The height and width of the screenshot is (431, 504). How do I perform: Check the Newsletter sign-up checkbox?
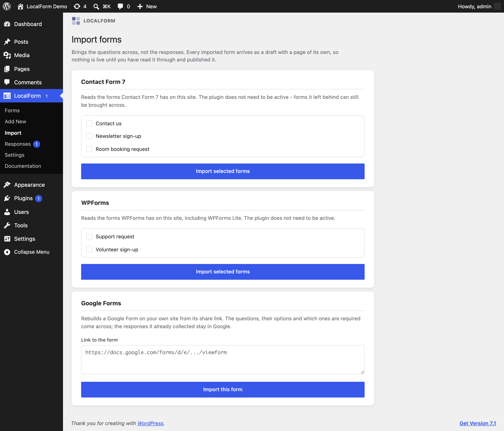(x=89, y=136)
